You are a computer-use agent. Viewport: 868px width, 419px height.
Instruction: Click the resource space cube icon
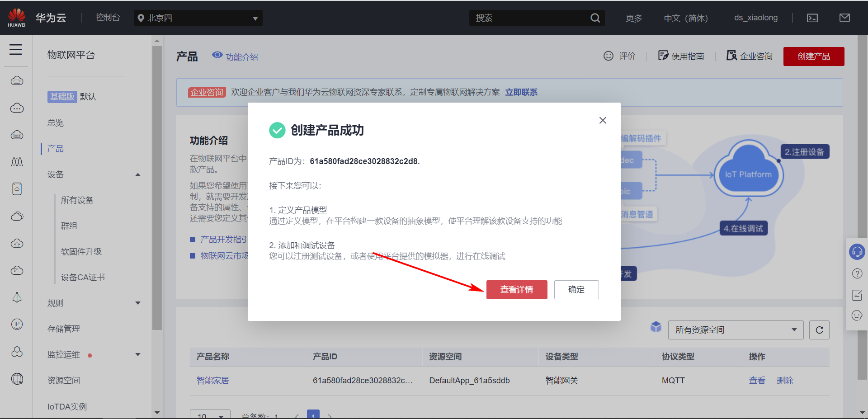[656, 327]
